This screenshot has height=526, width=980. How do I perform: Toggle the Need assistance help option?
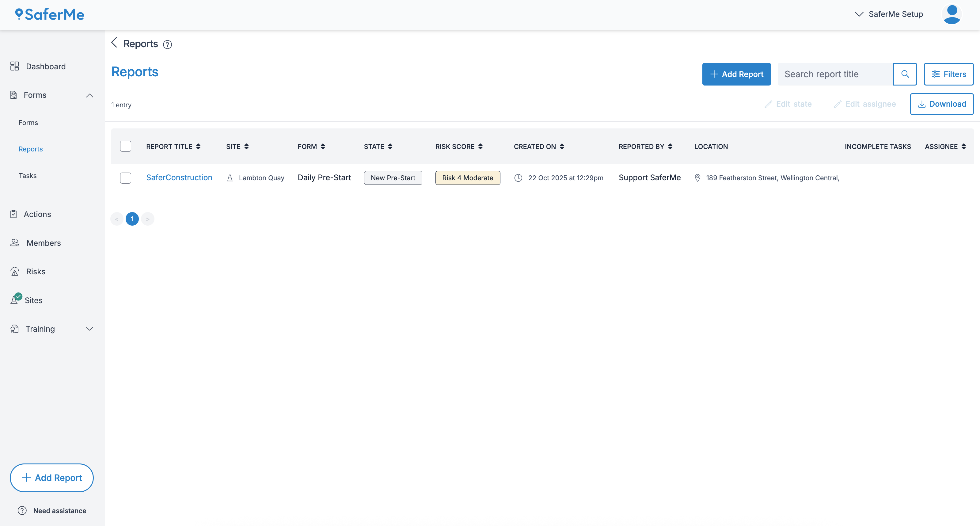point(52,510)
